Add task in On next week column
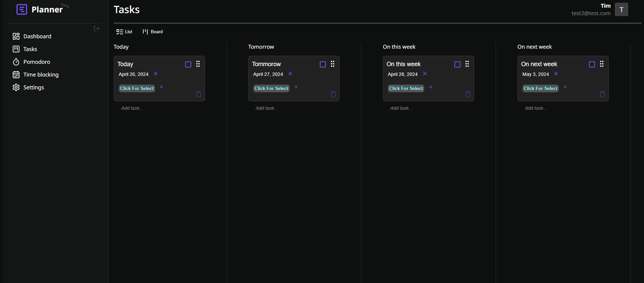 tap(536, 108)
